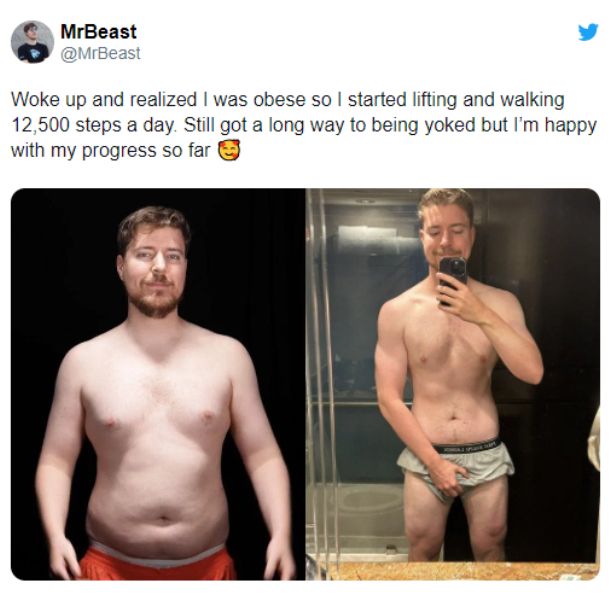This screenshot has width=616, height=600.
Task: Click the "Woke up and realized" text line
Action: pyautogui.click(x=104, y=99)
